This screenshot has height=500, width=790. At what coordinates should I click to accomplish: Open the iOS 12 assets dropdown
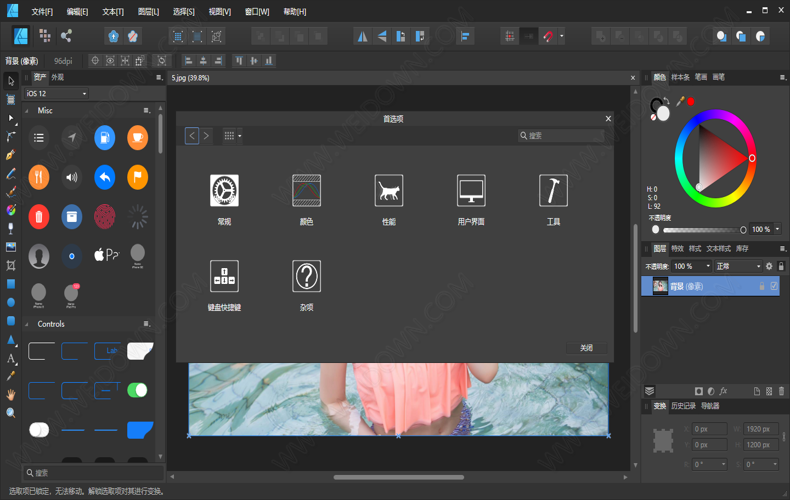coord(56,93)
